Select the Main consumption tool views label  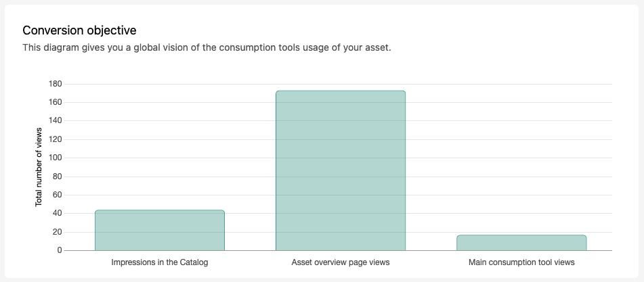(521, 262)
